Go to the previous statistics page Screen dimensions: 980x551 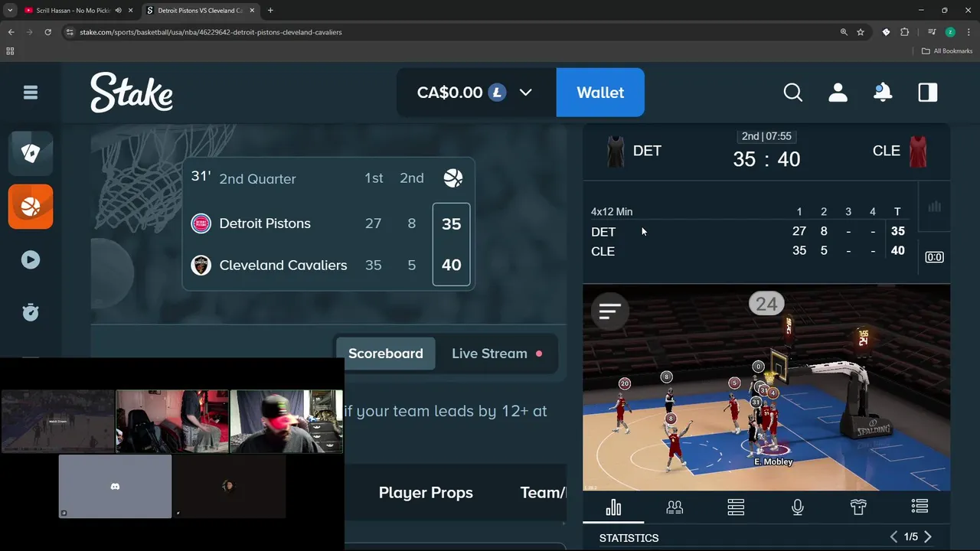coord(893,537)
